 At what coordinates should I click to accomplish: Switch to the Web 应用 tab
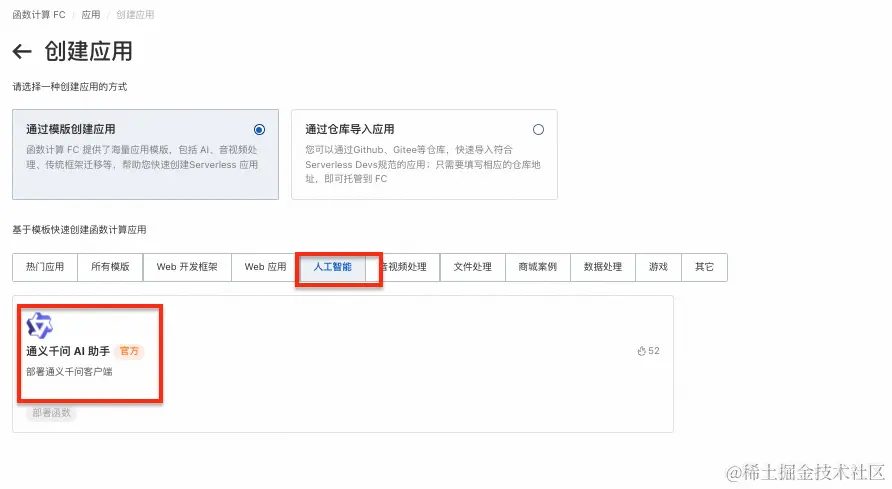[265, 267]
